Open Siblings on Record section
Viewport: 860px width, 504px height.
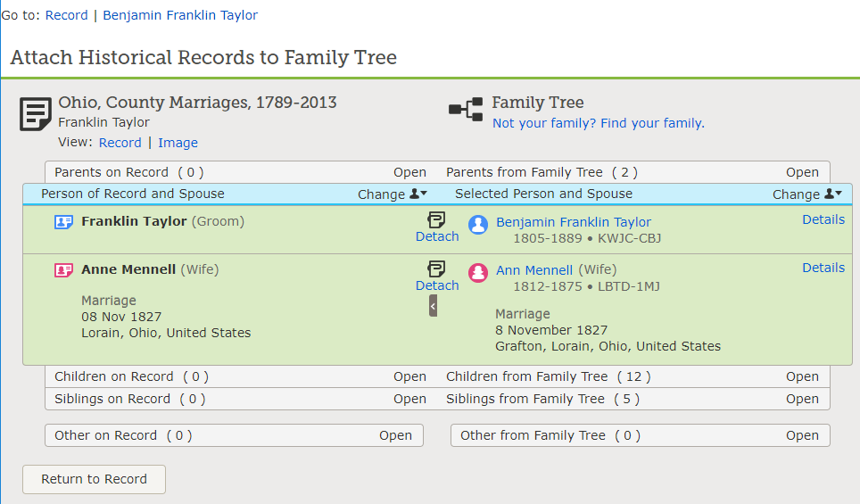pos(409,399)
